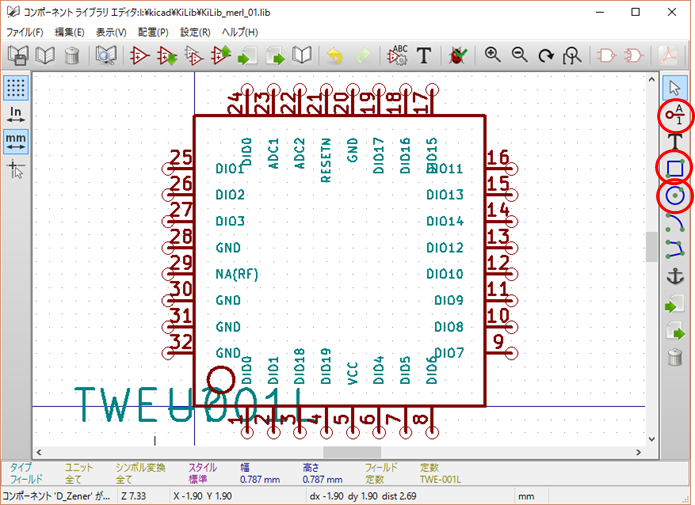This screenshot has height=505, width=695.
Task: Zoom to fit component icon
Action: point(572,56)
